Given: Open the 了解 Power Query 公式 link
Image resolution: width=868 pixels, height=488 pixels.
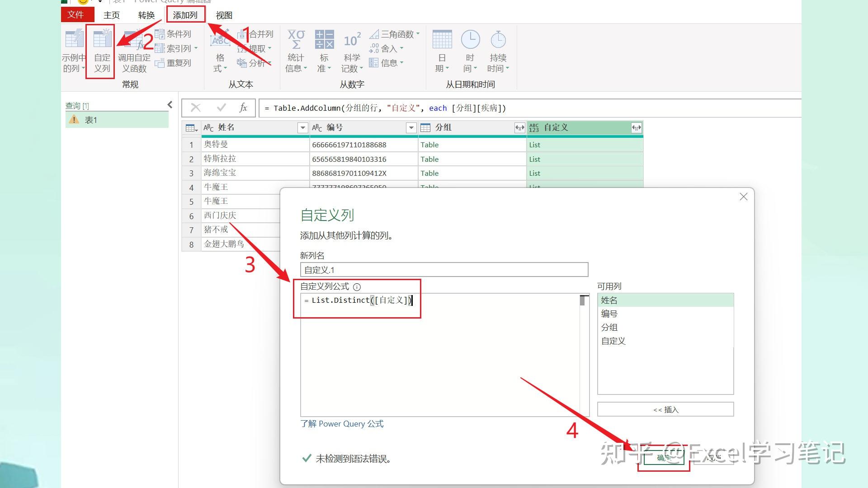Looking at the screenshot, I should click(342, 424).
